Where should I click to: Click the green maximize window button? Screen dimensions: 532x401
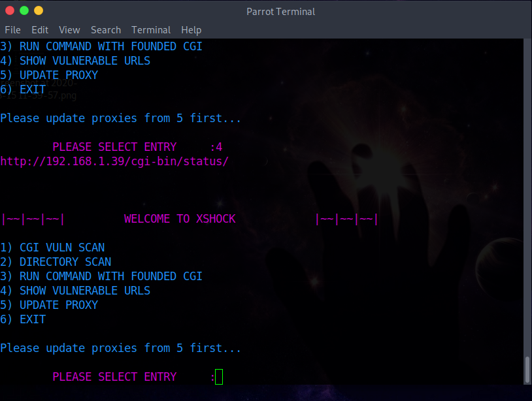(x=24, y=11)
